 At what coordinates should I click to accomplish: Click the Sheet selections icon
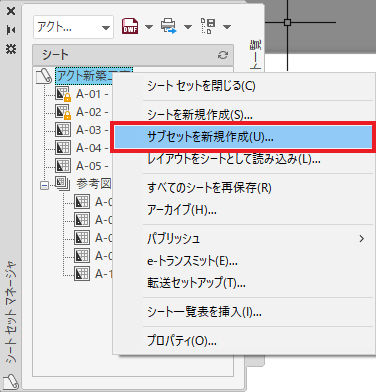(x=208, y=26)
